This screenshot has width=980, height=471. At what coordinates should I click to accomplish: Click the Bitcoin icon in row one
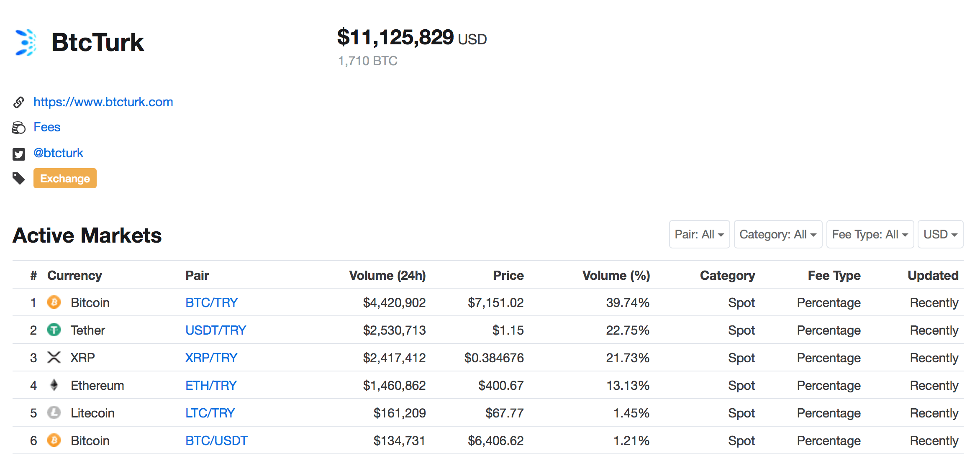pos(54,302)
